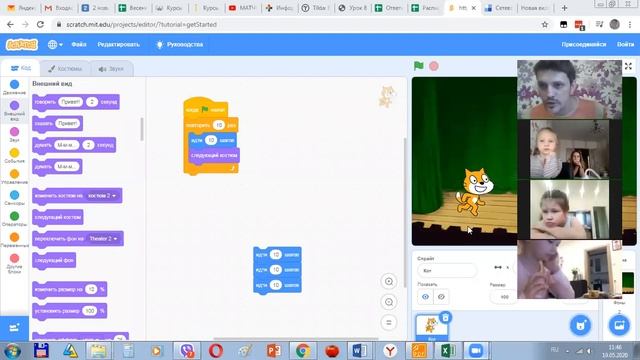Toggle fullscreen stage mode
Viewport: 640px width, 360px height.
(628, 66)
